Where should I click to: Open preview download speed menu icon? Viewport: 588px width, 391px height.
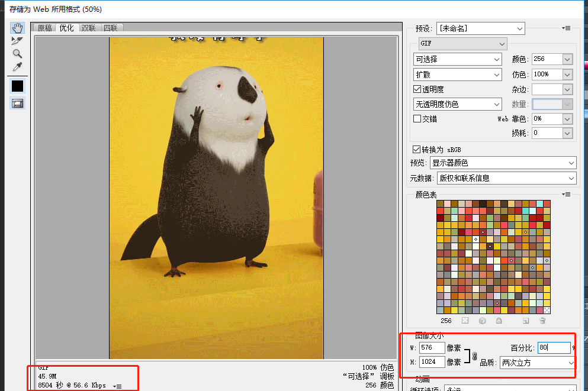pos(117,386)
